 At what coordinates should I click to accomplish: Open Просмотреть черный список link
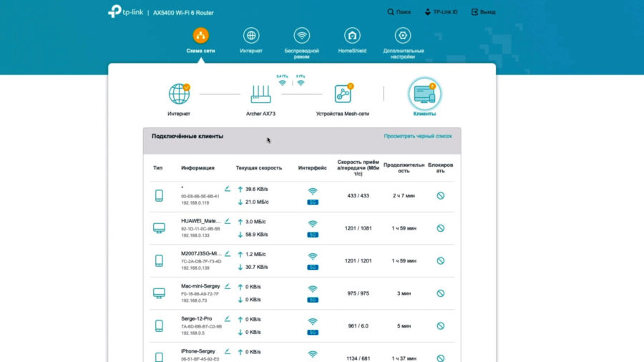pos(418,136)
